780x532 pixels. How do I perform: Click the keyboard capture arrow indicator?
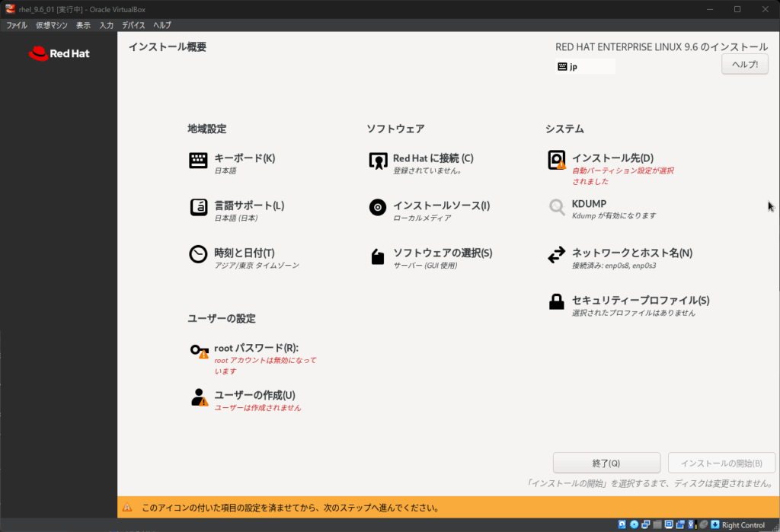(x=714, y=524)
